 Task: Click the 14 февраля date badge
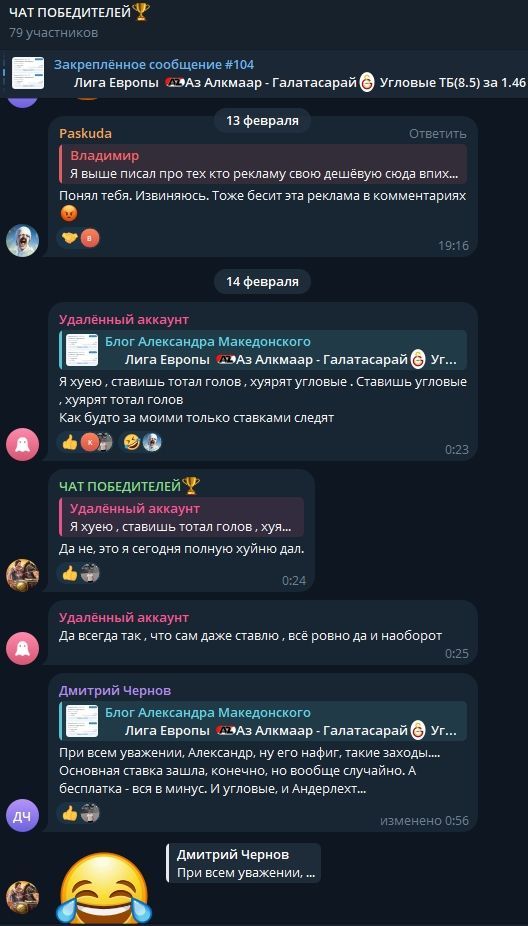point(262,282)
